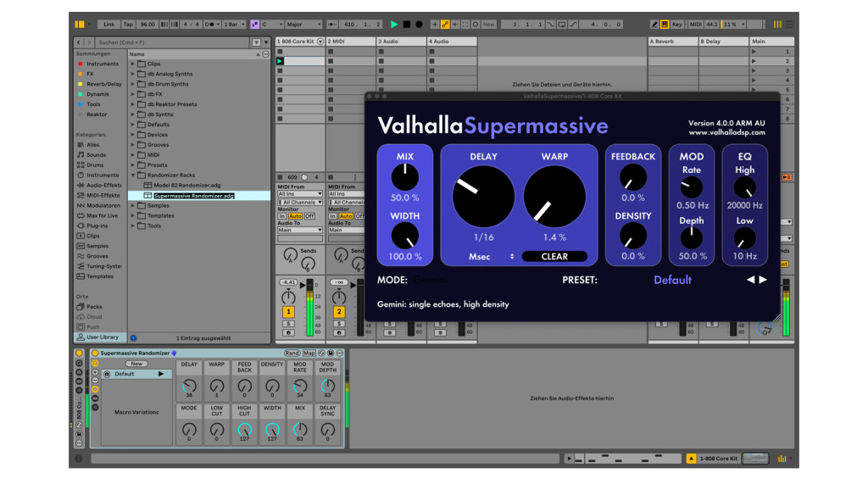Open Audio-Effekte category
The height and width of the screenshot is (479, 868).
(x=103, y=186)
